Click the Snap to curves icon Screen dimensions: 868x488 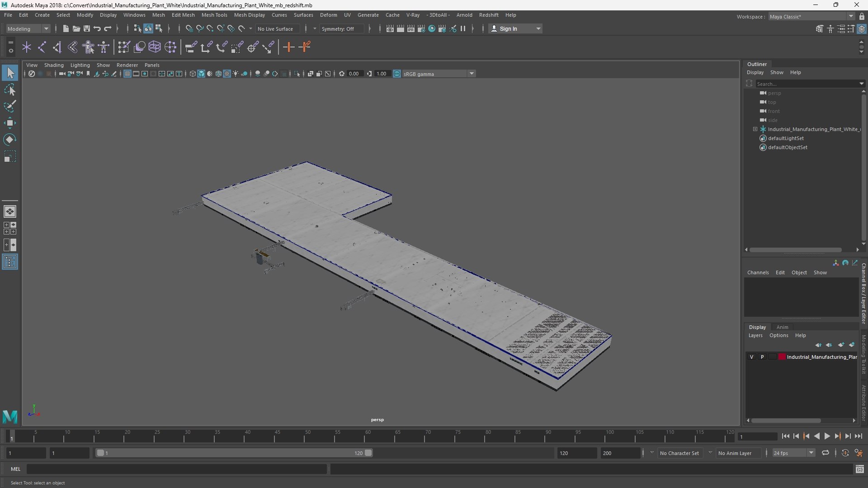click(199, 28)
